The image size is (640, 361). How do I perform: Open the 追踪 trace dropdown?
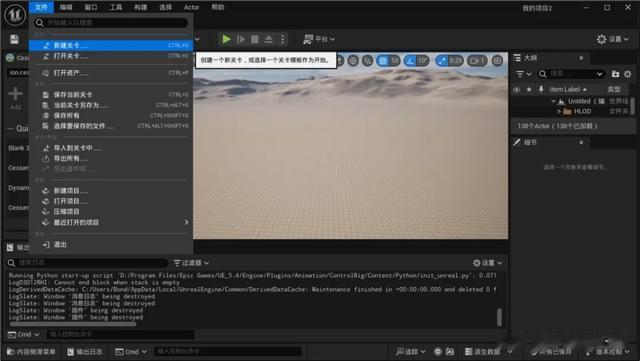click(410, 352)
